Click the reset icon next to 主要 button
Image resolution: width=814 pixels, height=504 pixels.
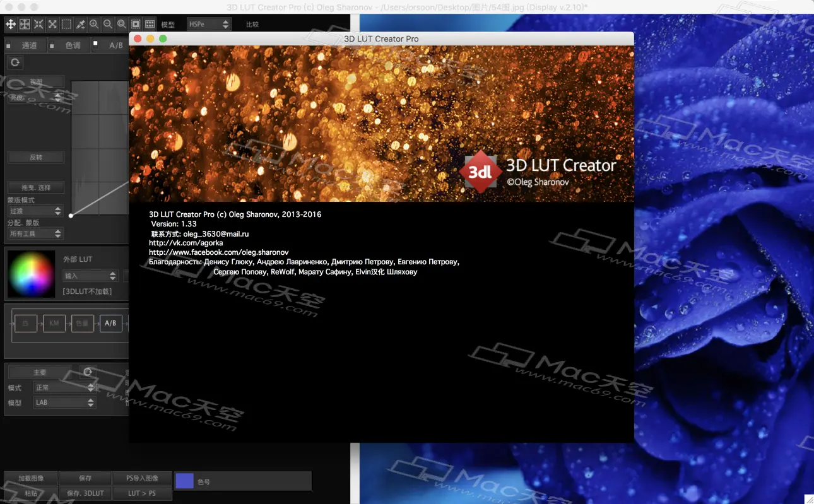click(88, 372)
